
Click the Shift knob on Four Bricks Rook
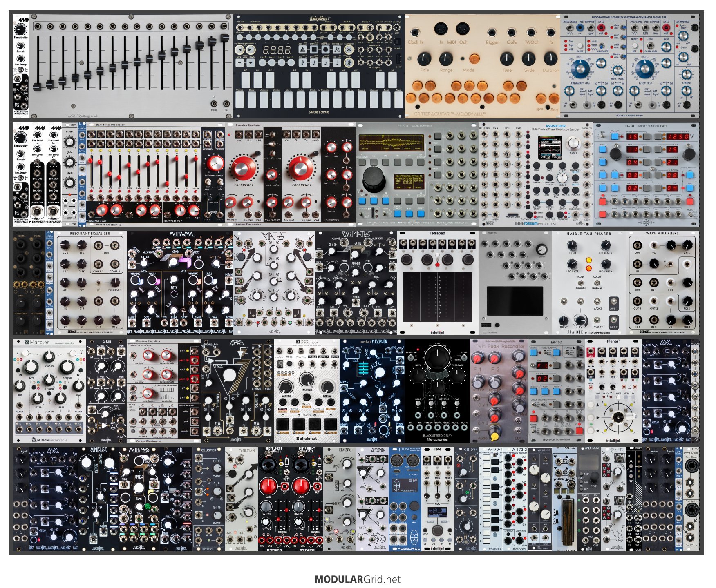tap(327, 387)
